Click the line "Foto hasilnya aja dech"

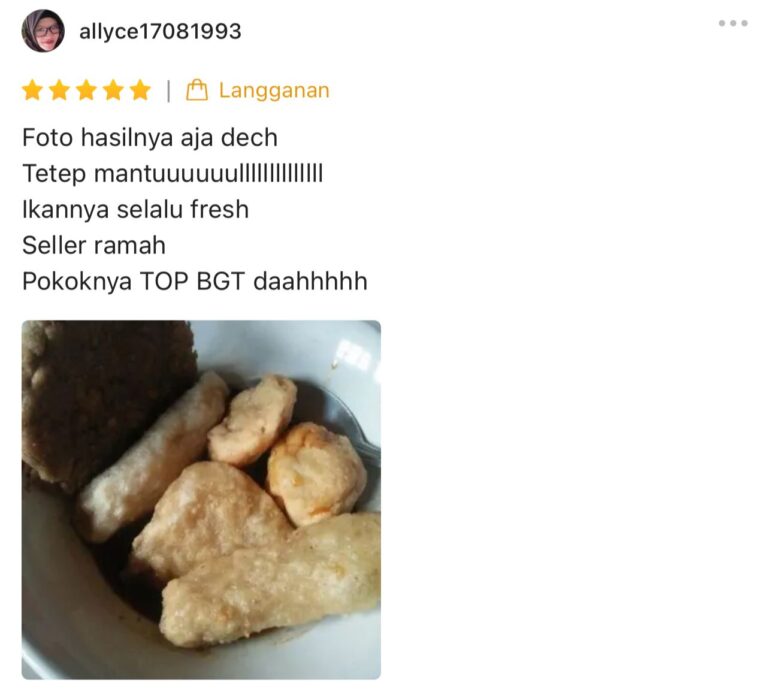(150, 138)
